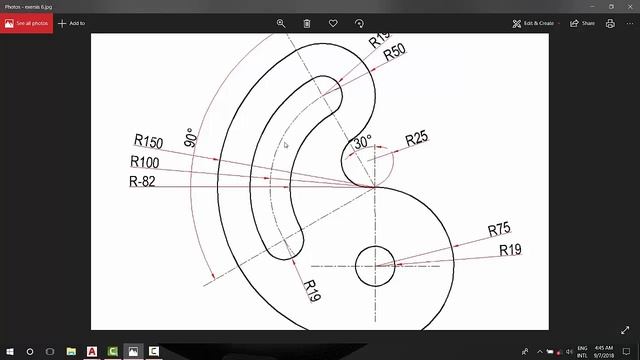Open the white Camtasia recorder taskbar icon
640x360 pixels.
coord(154,351)
